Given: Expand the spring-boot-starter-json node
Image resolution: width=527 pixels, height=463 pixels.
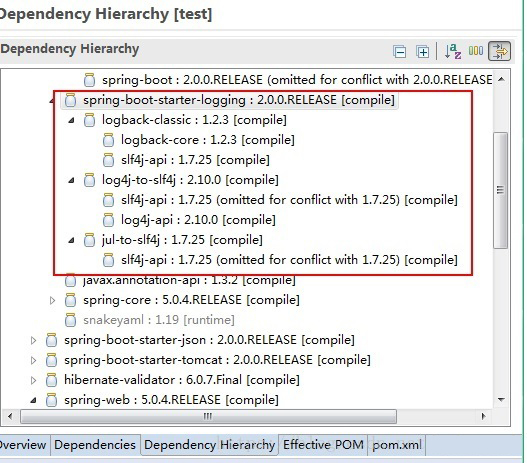Looking at the screenshot, I should [x=33, y=340].
